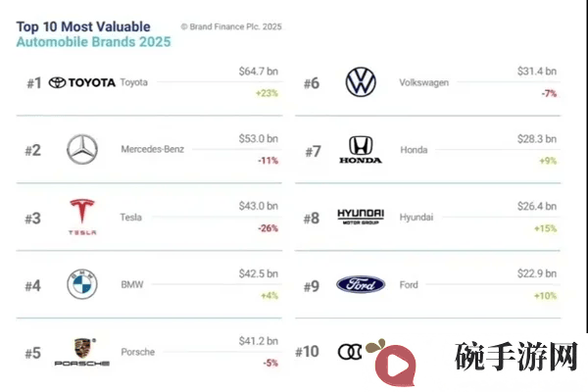The width and height of the screenshot is (588, 392).
Task: Select the Hyundai Motor Group logo
Action: tap(361, 217)
